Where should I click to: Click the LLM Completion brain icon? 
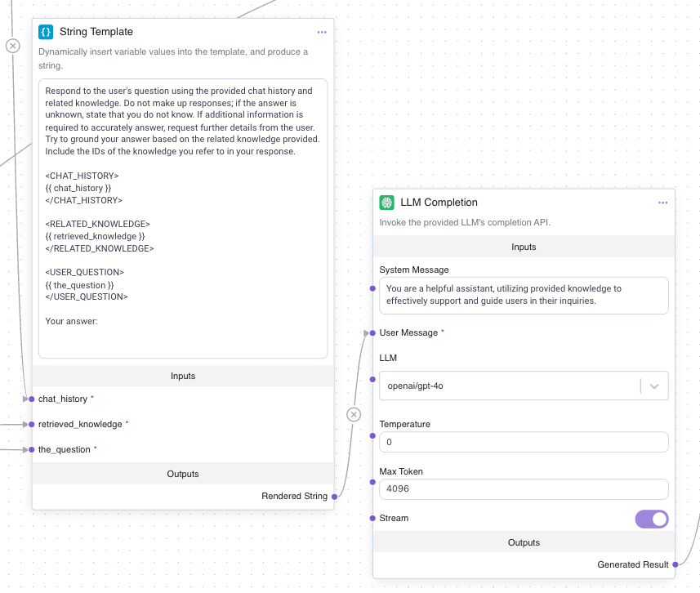[387, 203]
